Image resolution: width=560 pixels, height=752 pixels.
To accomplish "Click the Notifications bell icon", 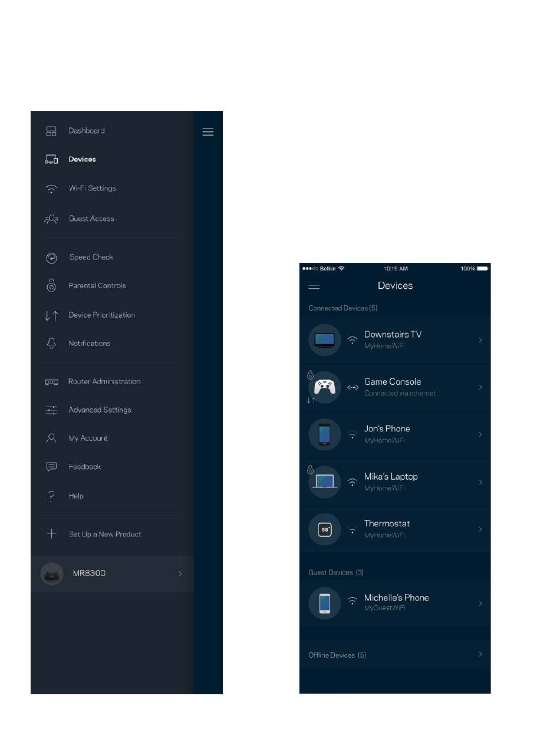I will point(51,344).
